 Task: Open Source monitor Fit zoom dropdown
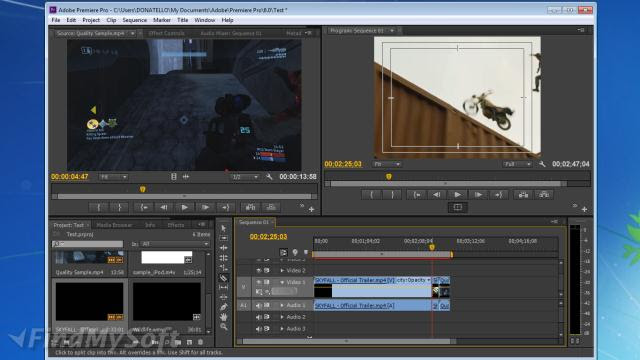[x=113, y=177]
